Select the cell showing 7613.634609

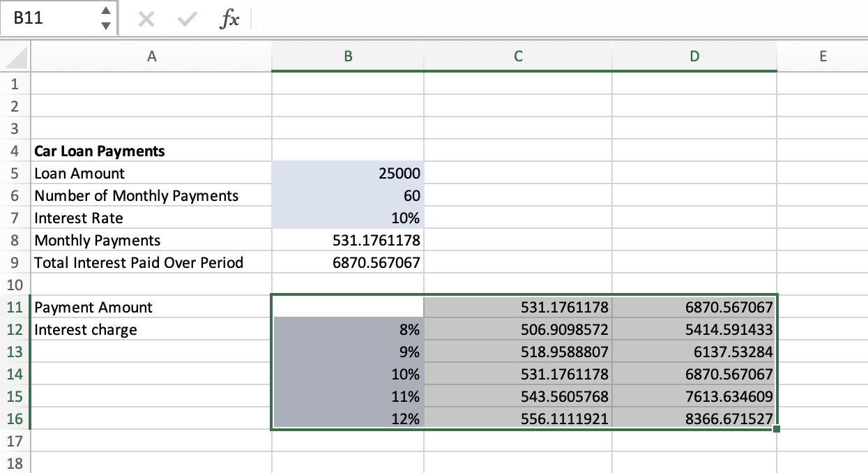[694, 396]
